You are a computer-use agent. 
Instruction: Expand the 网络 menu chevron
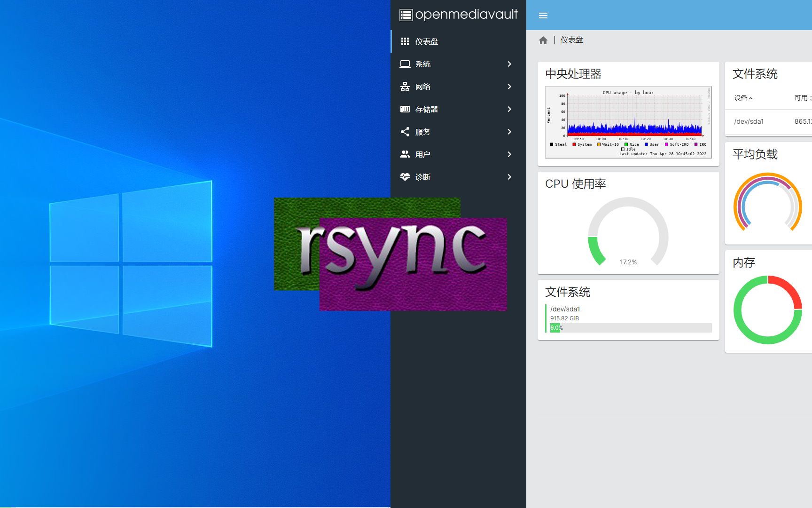509,87
